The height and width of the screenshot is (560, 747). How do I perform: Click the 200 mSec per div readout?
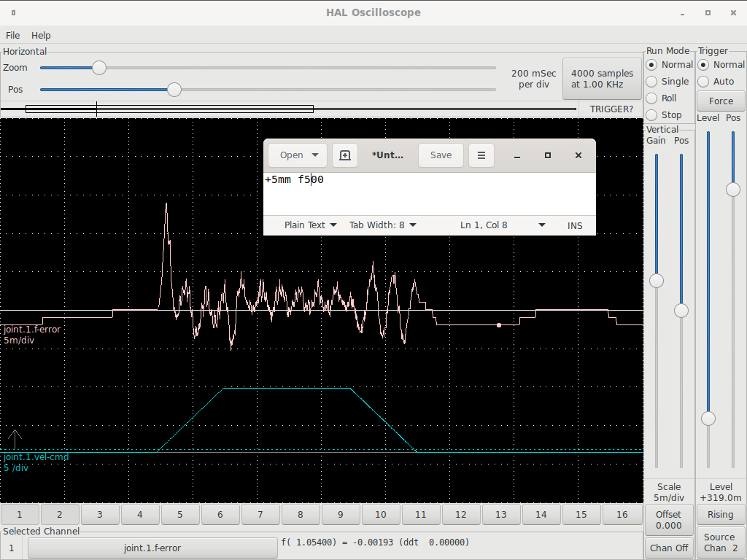533,79
